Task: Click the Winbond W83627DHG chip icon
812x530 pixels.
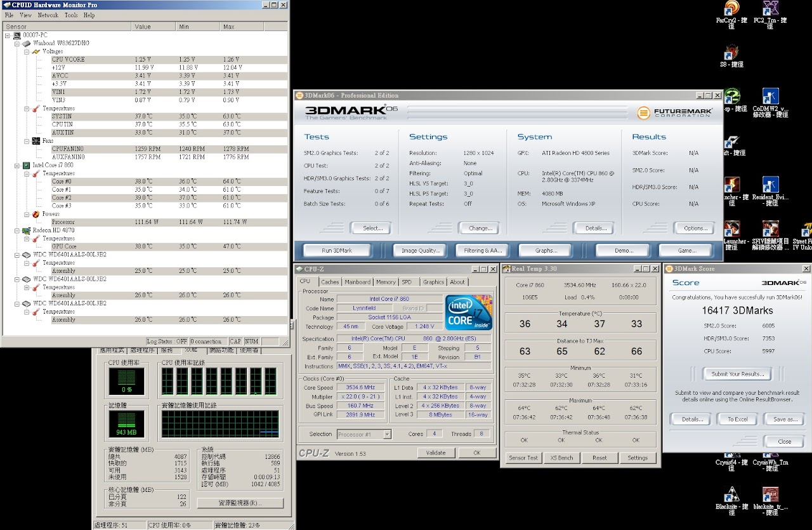Action: pyautogui.click(x=27, y=43)
